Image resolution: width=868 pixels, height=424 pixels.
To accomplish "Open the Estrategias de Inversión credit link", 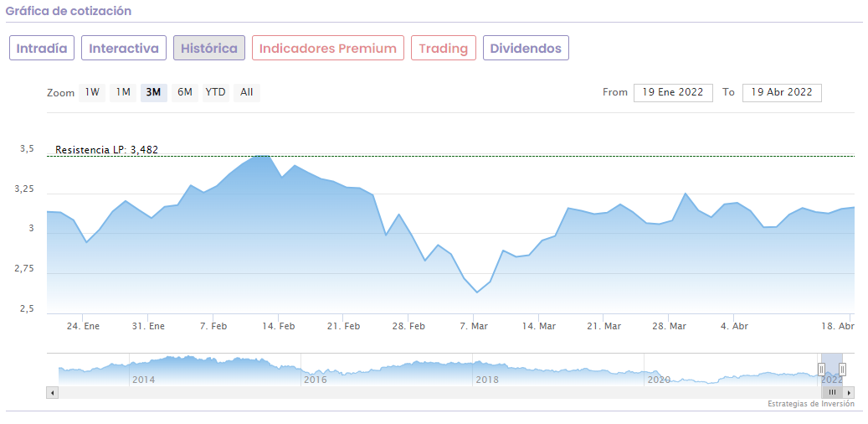I will pyautogui.click(x=810, y=404).
